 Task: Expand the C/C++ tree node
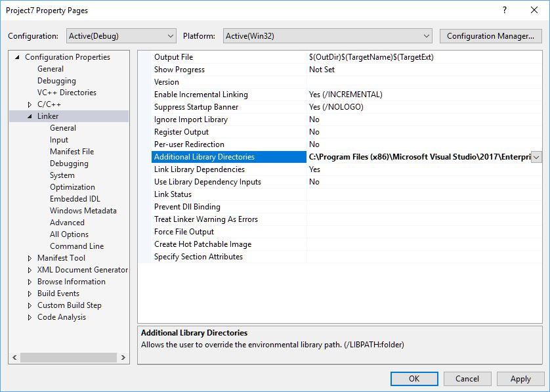click(29, 104)
